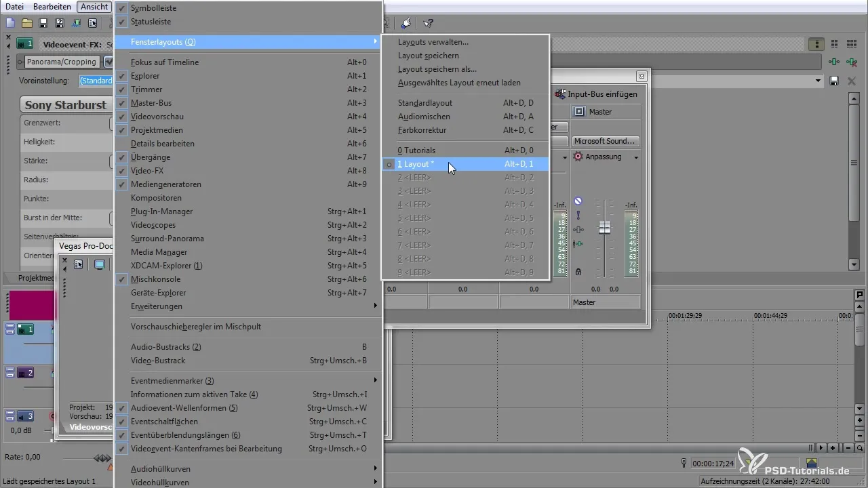
Task: Activate the What's This help icon
Action: (429, 23)
